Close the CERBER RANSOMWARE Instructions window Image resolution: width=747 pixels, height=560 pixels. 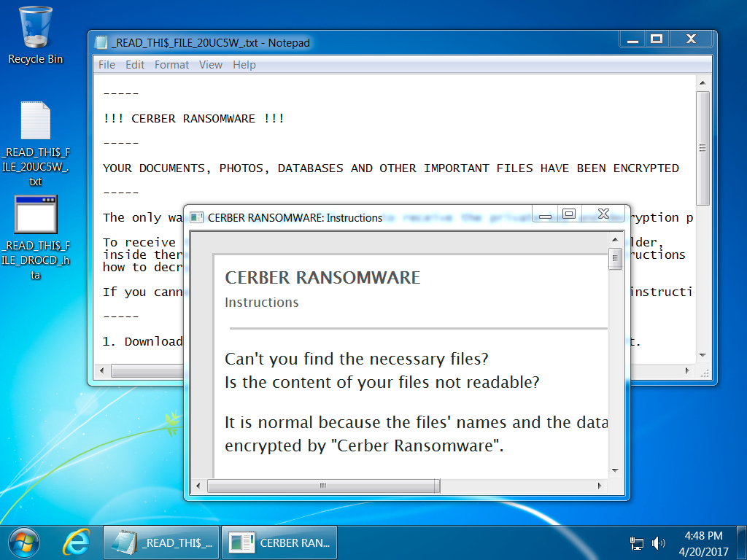[603, 214]
